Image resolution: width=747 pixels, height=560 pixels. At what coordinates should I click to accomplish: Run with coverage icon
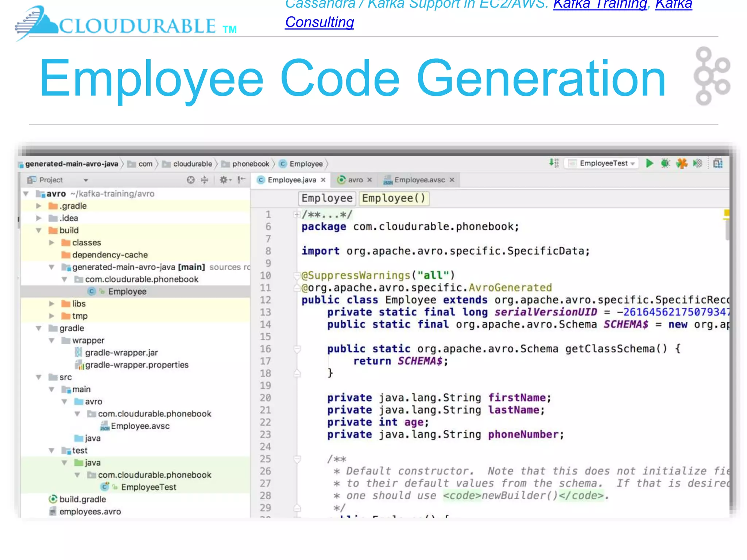tap(697, 163)
